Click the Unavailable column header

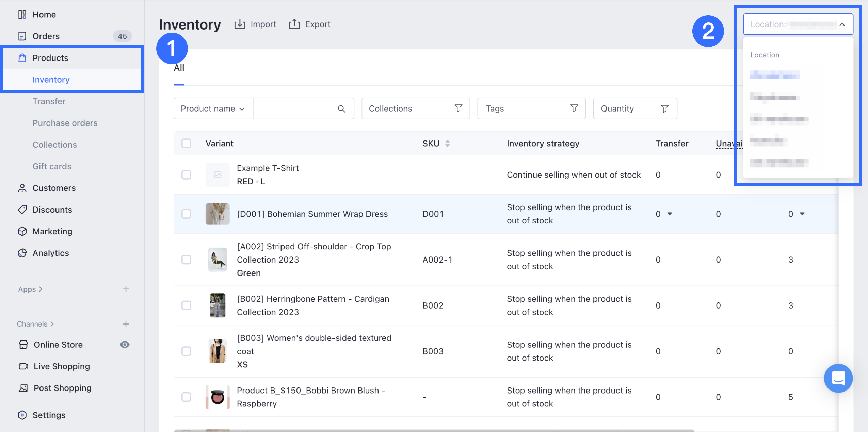coord(729,144)
